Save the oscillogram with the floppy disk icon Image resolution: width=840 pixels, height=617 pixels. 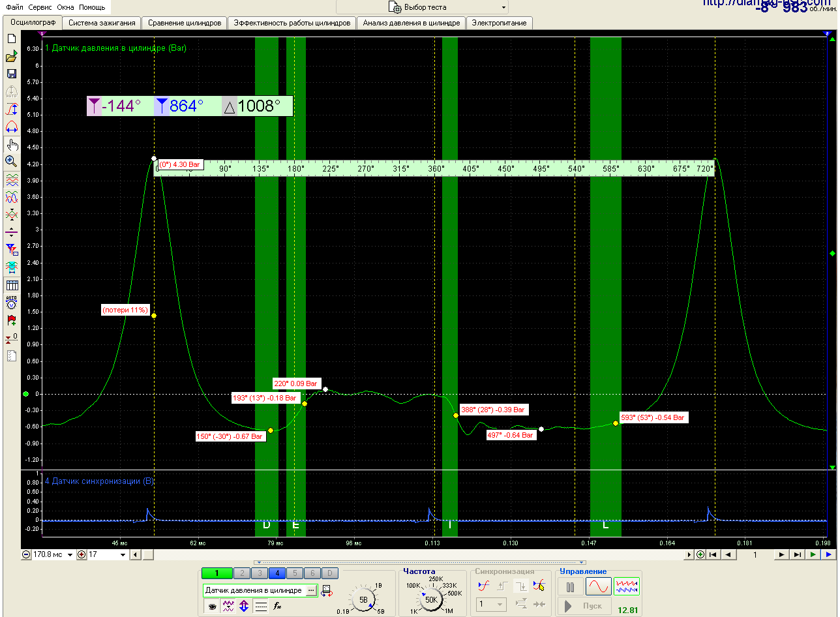click(x=11, y=74)
